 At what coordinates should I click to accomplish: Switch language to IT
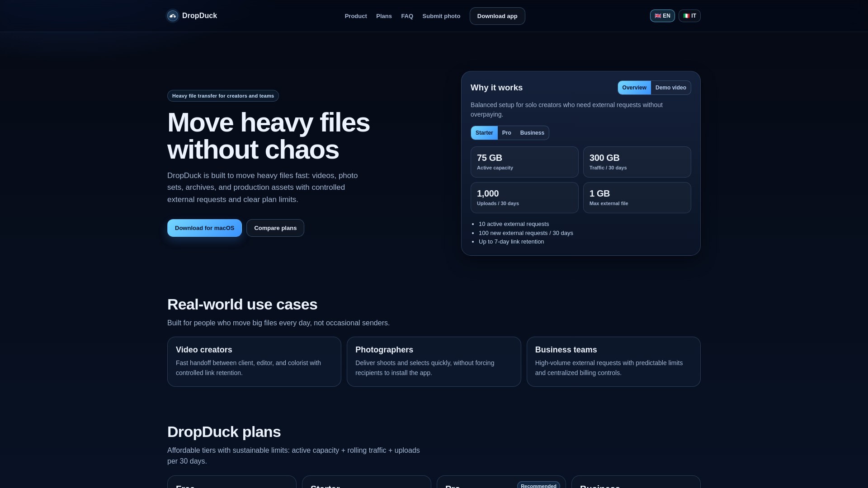click(689, 16)
